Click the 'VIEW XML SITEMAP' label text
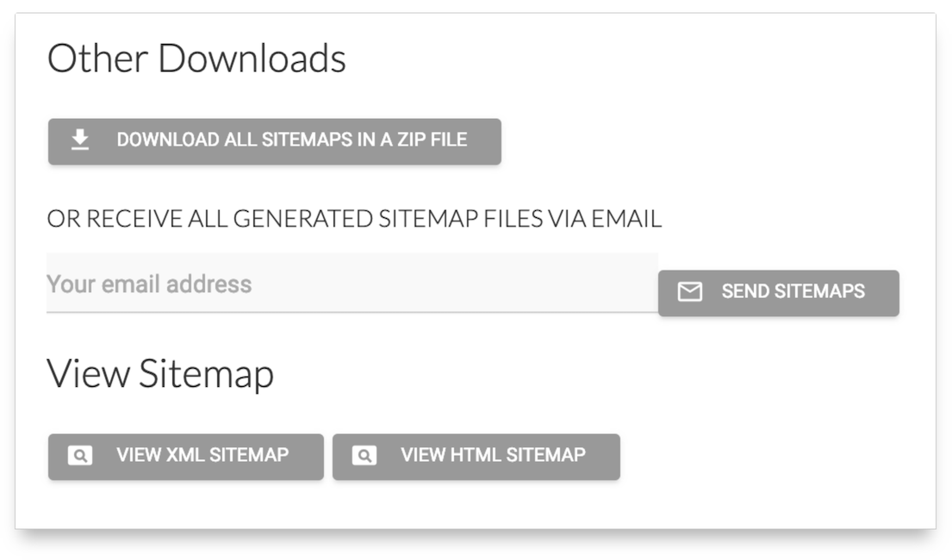The image size is (952, 560). click(202, 455)
